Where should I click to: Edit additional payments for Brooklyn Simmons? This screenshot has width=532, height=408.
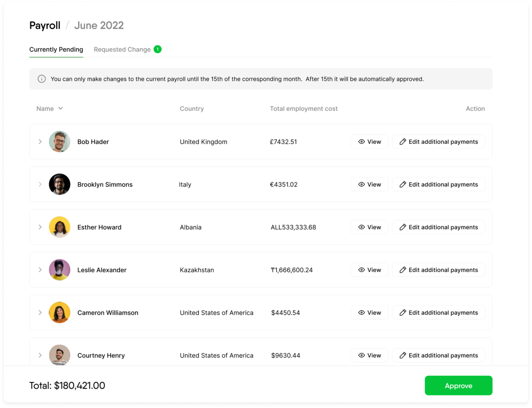point(438,184)
